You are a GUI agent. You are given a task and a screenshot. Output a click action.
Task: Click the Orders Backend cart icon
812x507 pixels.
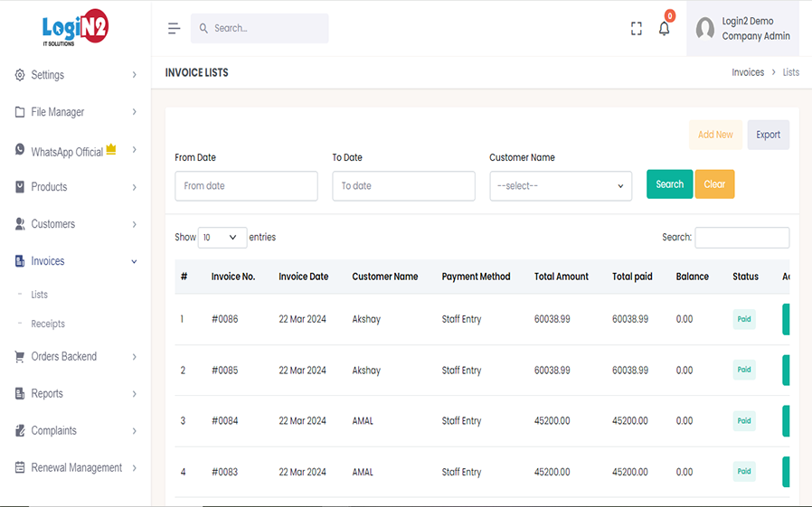coord(20,357)
